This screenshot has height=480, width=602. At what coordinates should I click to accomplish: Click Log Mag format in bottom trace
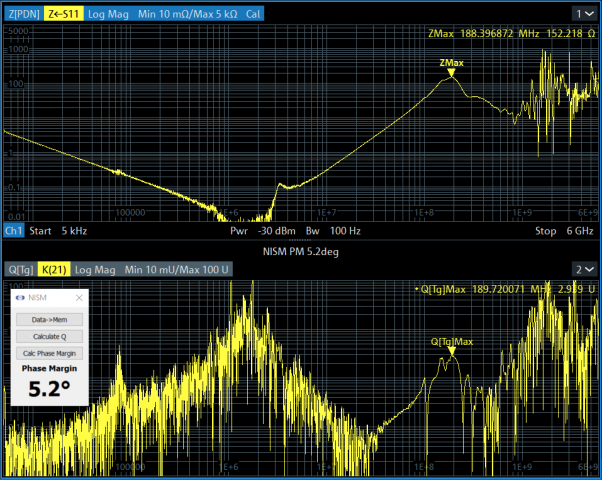tap(95, 270)
